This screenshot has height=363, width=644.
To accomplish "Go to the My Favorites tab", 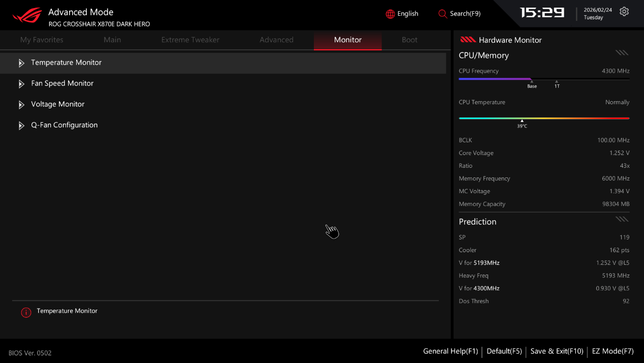I will tap(42, 40).
